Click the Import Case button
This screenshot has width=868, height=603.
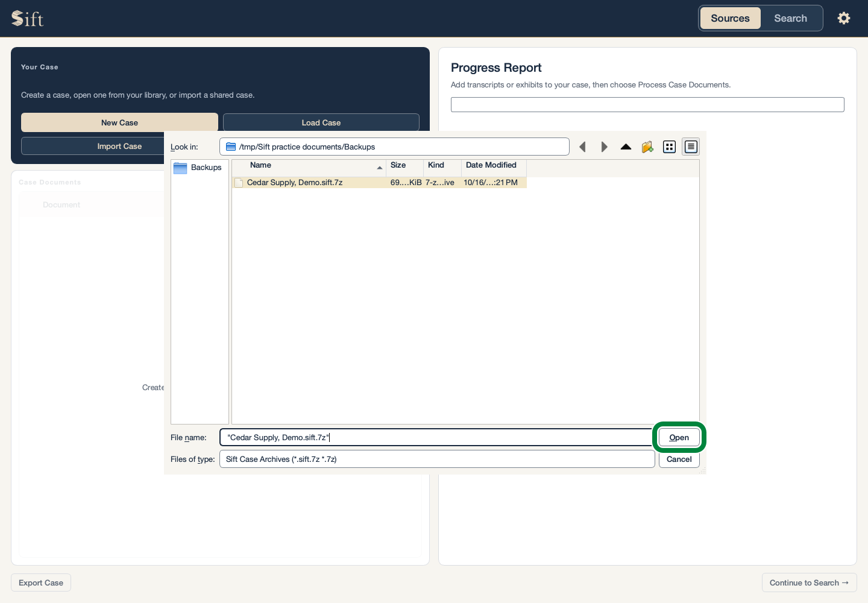tap(119, 146)
